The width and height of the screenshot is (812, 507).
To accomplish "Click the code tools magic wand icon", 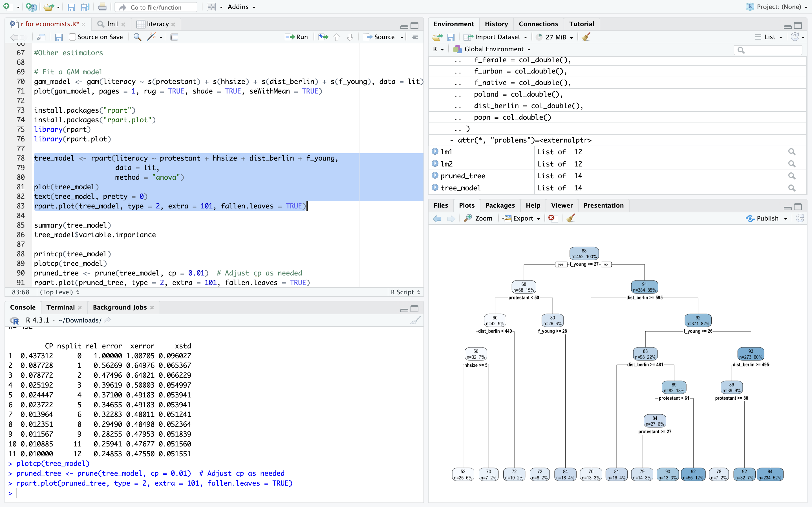I will (x=152, y=37).
